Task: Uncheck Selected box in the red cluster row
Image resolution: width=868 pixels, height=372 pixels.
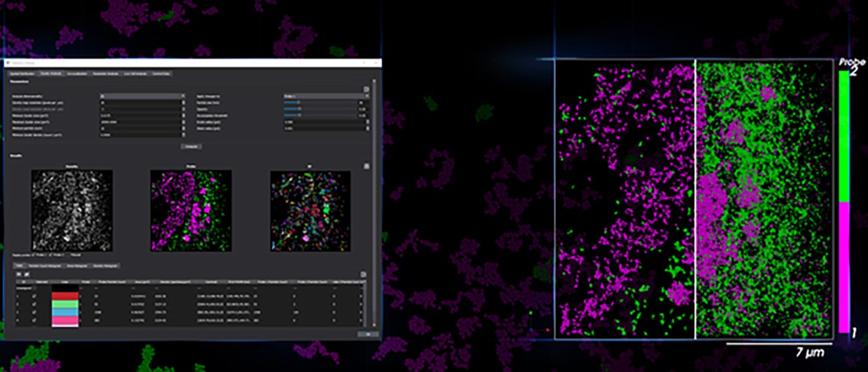Action: pos(35,296)
